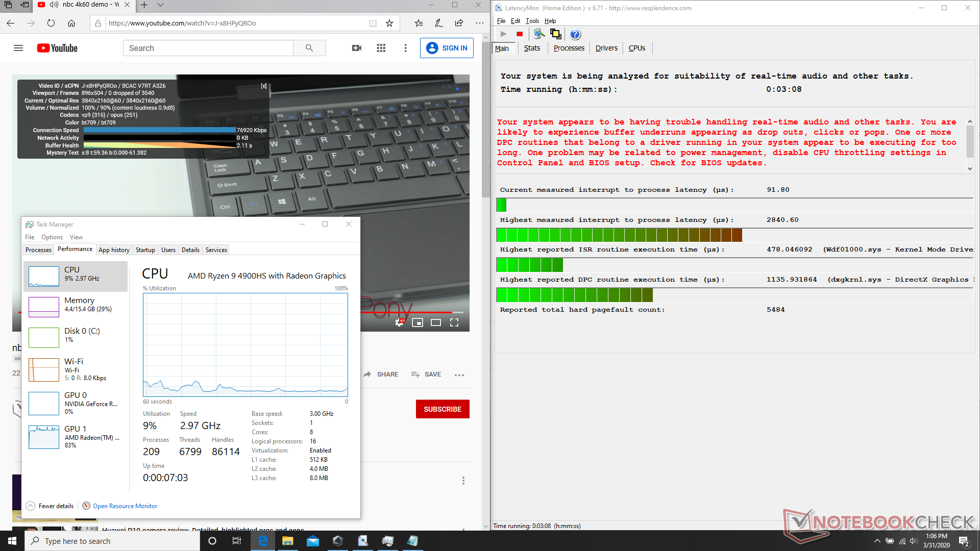Collapse Task Manager with Fewer details
980x551 pixels.
(x=50, y=506)
